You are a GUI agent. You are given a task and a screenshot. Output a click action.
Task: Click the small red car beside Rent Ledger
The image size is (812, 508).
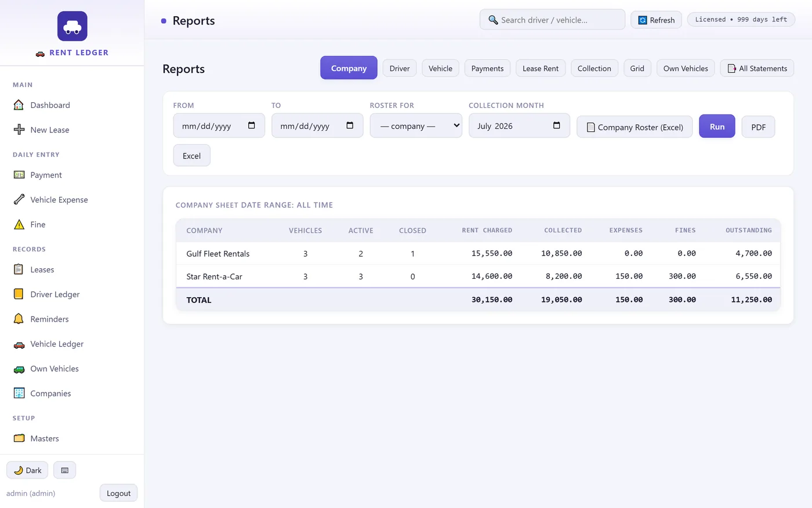[x=40, y=53]
